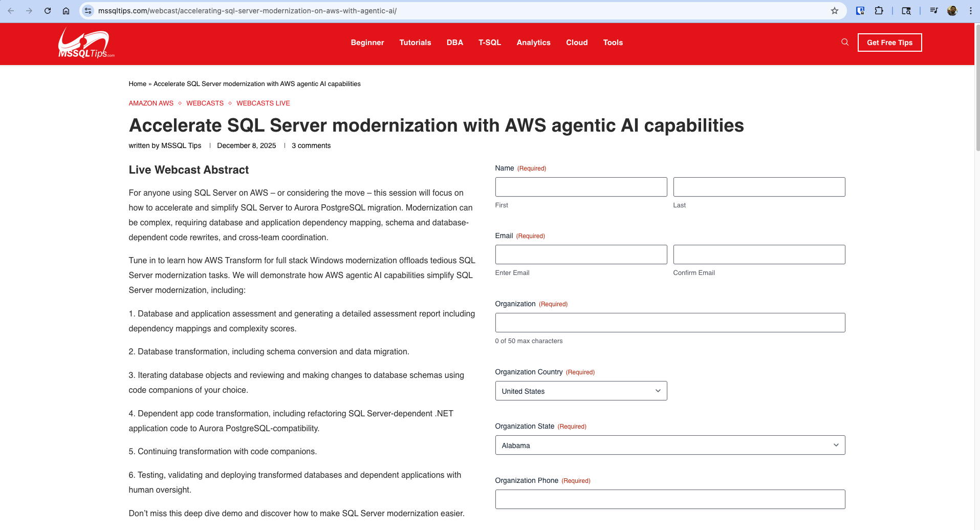Open the WEBCASTS LIVE category link
The width and height of the screenshot is (980, 530).
(263, 103)
